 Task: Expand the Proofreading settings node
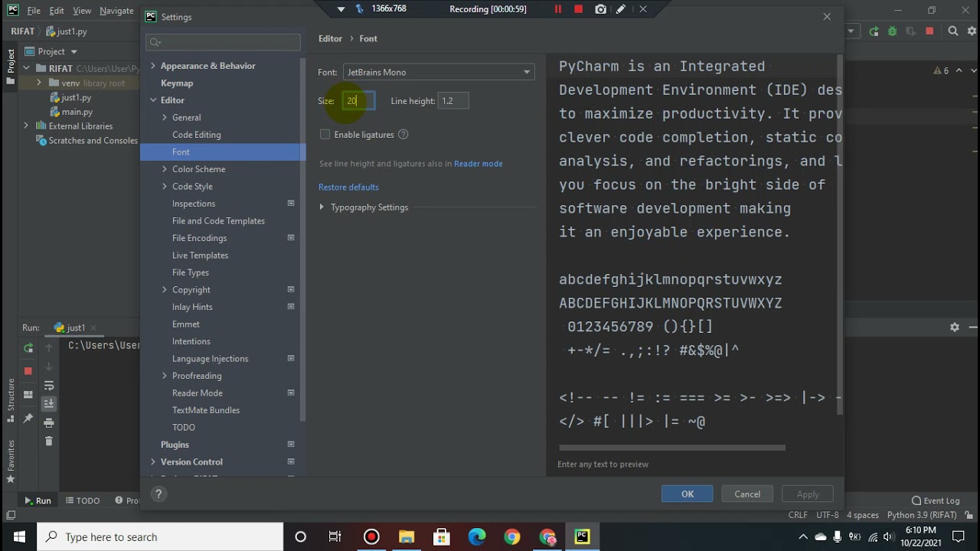(165, 376)
